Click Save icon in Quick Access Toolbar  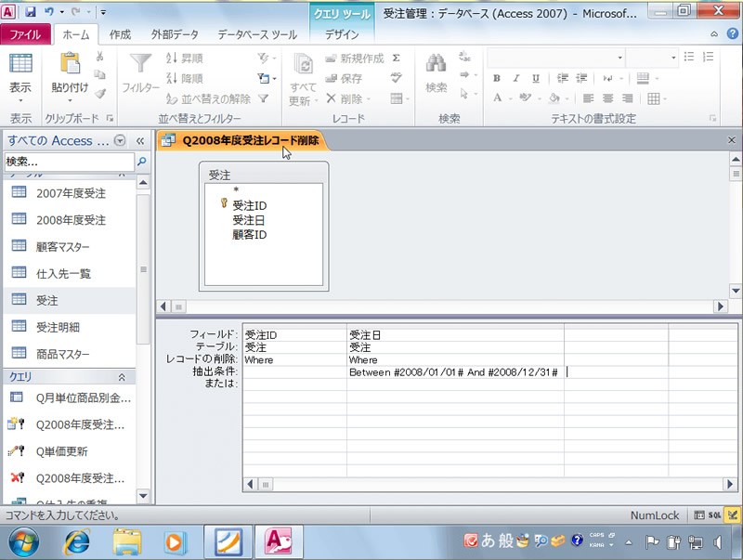31,12
